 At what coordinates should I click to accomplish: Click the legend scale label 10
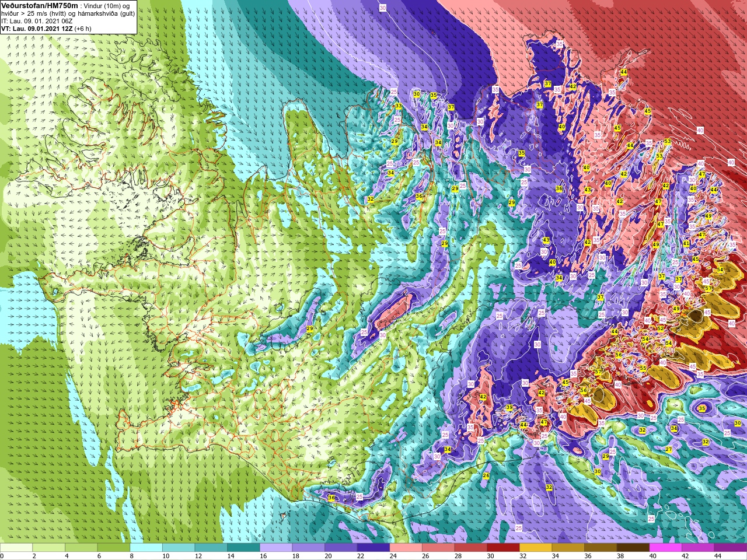tap(166, 556)
